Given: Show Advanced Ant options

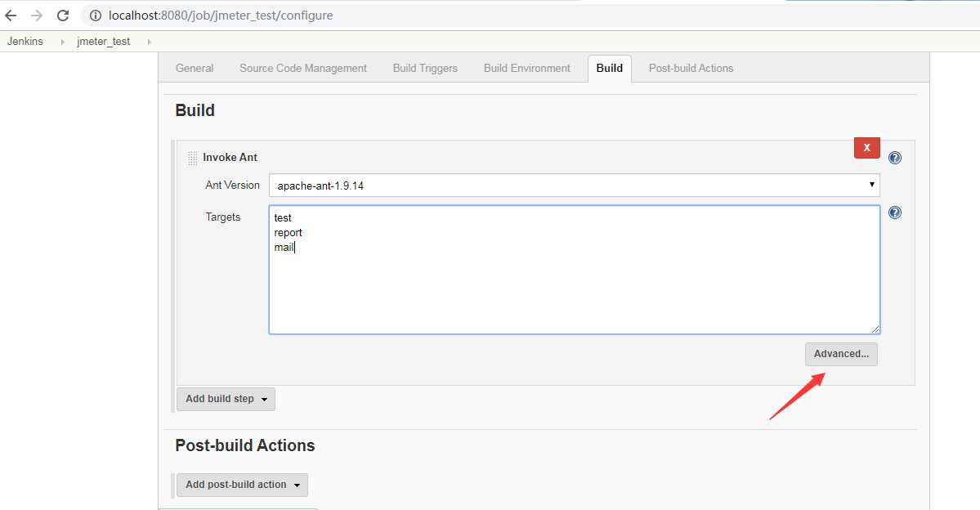Looking at the screenshot, I should pos(841,354).
